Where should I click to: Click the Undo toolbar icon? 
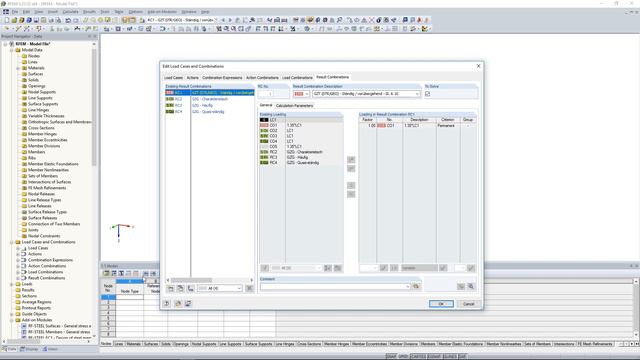[68, 20]
